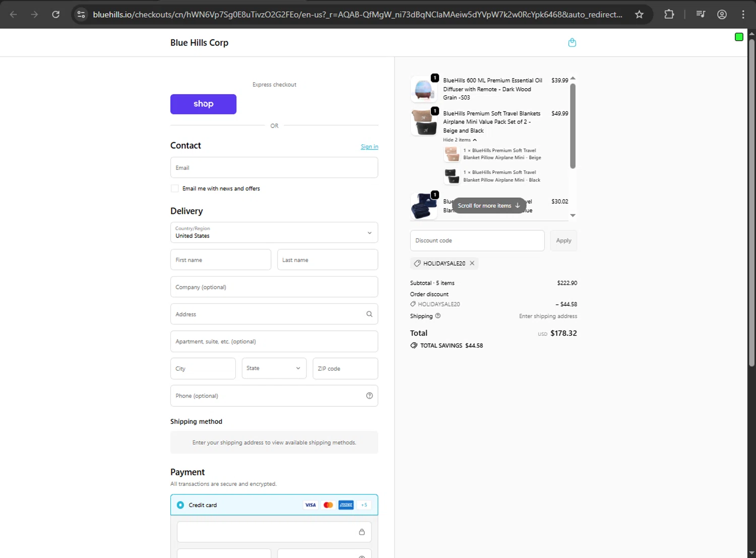Click the lock icon in card number field
The height and width of the screenshot is (558, 756).
pyautogui.click(x=362, y=532)
